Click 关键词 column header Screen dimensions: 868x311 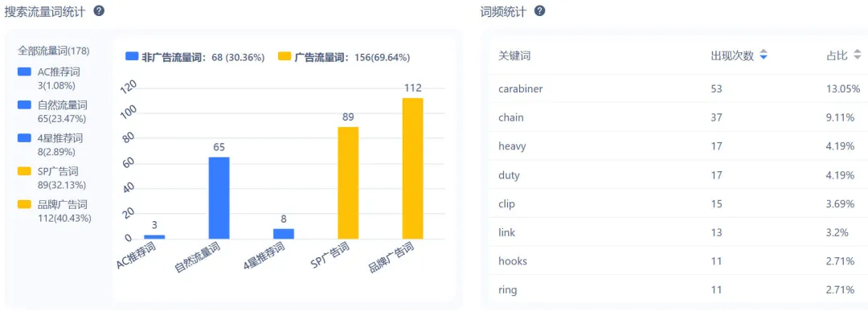(x=515, y=56)
